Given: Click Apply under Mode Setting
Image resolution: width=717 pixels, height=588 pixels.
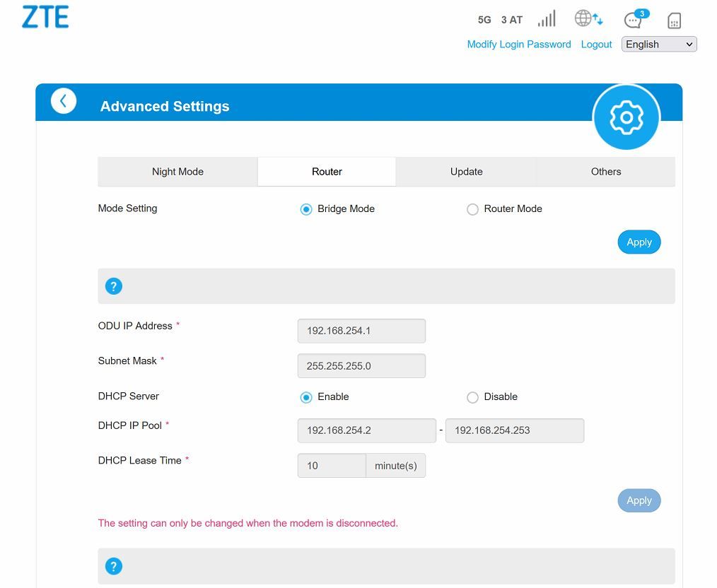Looking at the screenshot, I should point(639,242).
